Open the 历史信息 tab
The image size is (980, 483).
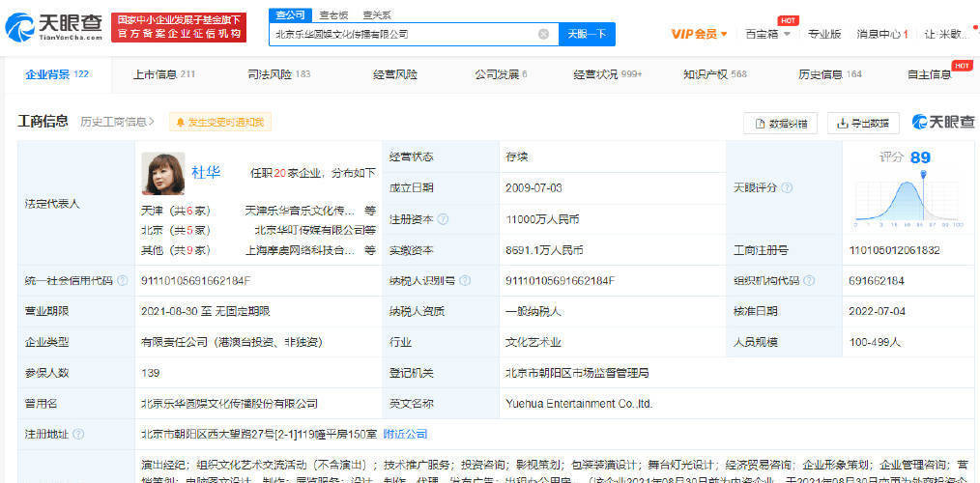[x=830, y=74]
